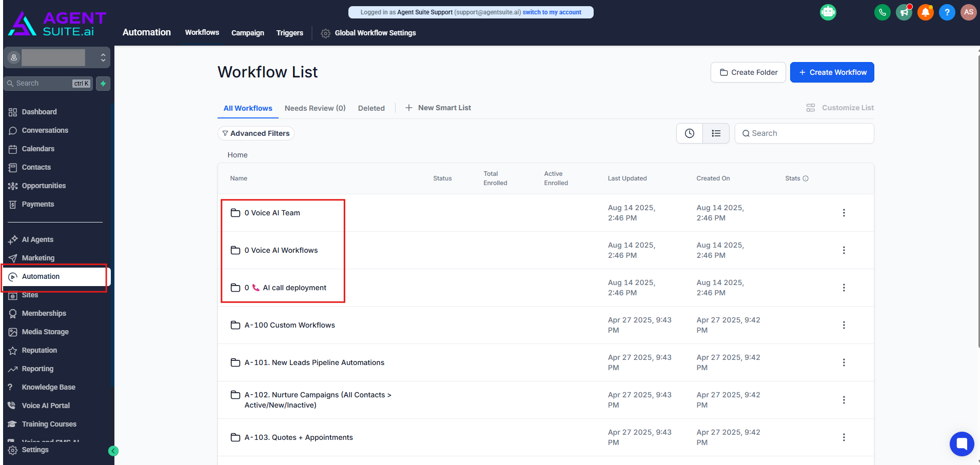Viewport: 980px width, 465px height.
Task: Focus the sidebar Search box
Action: (48, 84)
